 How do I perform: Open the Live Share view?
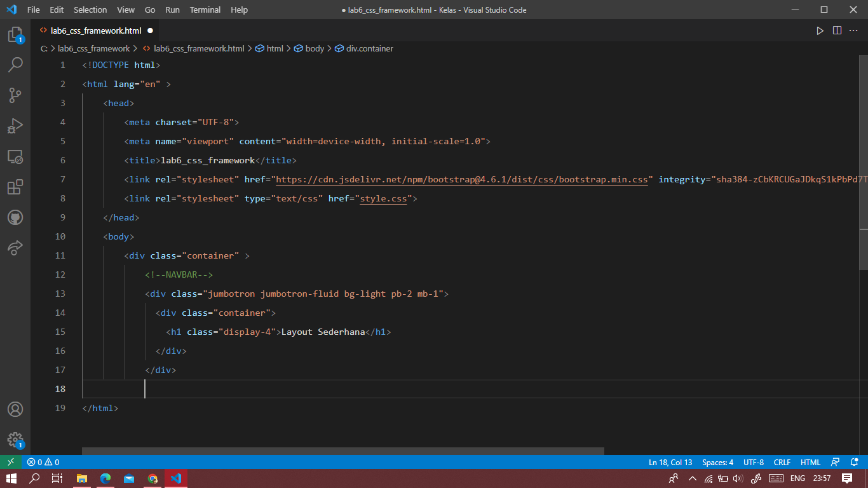coord(15,248)
